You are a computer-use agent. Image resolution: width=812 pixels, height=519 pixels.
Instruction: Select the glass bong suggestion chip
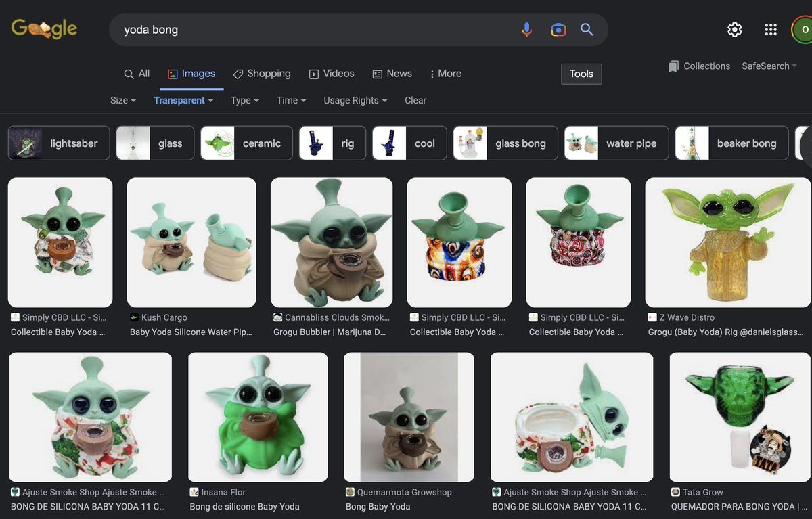click(x=505, y=143)
